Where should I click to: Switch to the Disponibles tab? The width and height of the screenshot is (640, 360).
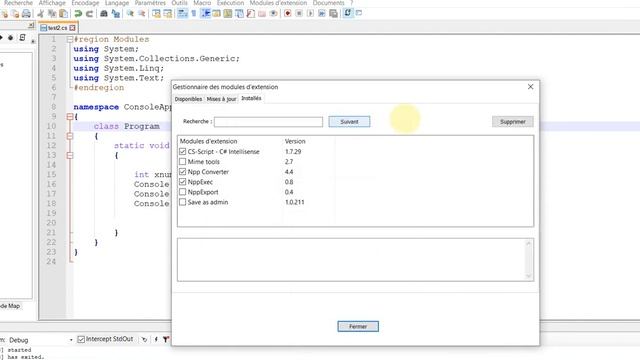click(x=188, y=99)
